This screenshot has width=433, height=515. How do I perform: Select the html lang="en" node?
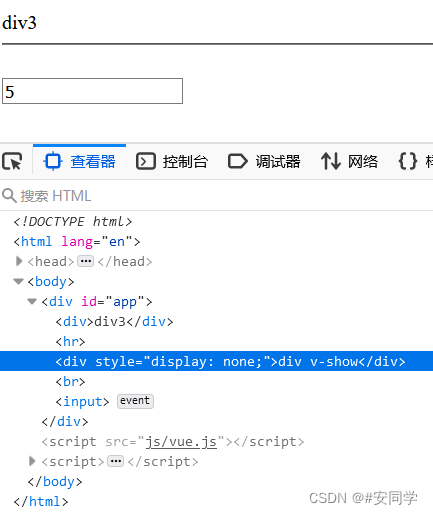click(77, 241)
